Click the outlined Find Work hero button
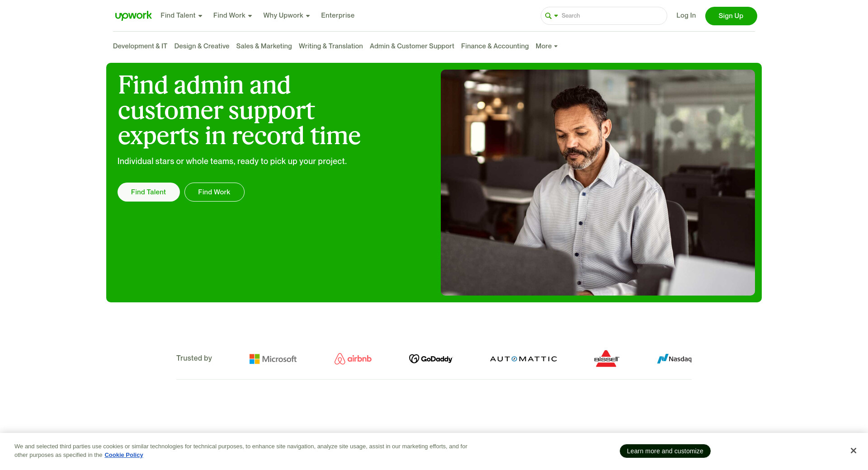868x470 pixels. click(214, 192)
